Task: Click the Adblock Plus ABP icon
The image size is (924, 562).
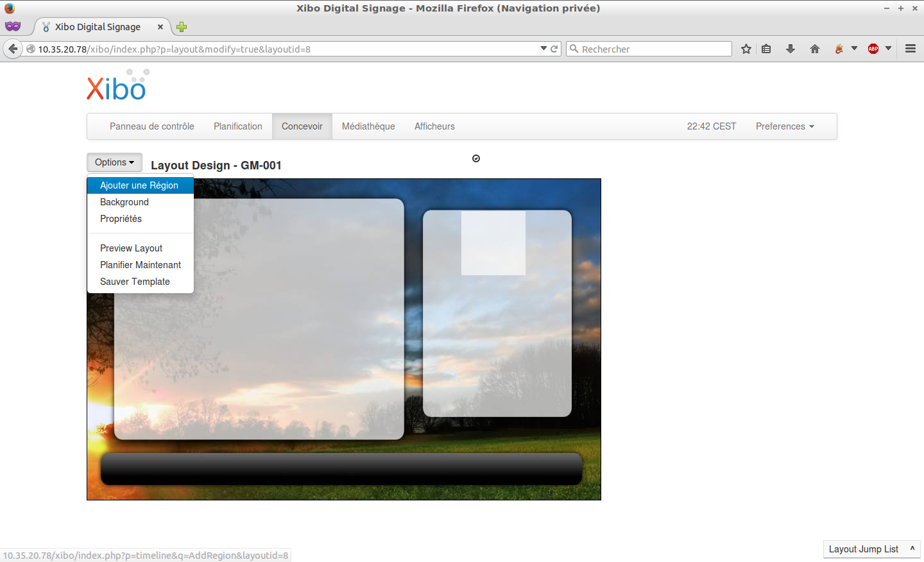Action: (x=873, y=49)
